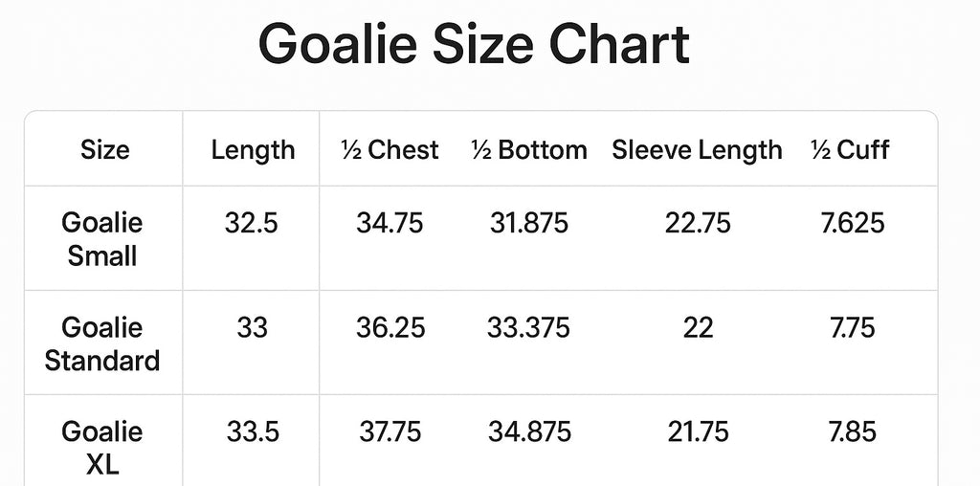Click the 22.75 sleeve length value
The height and width of the screenshot is (486, 980).
point(698,223)
